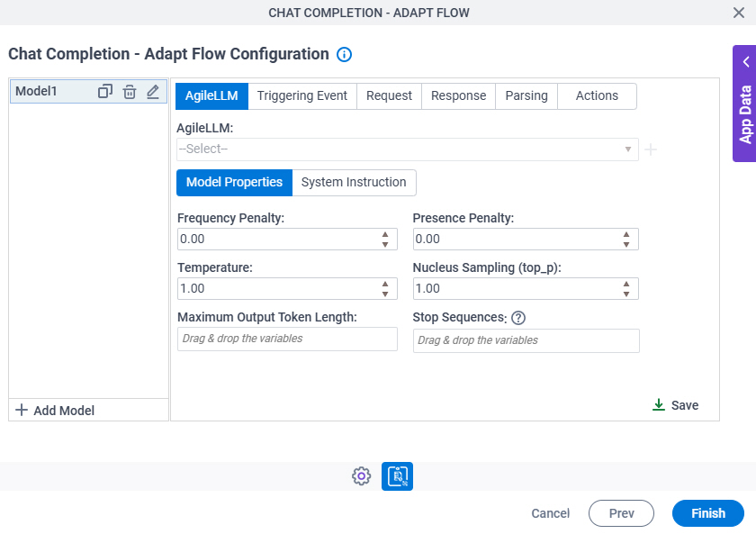The height and width of the screenshot is (534, 756).
Task: Copy Model1 using the duplicate icon
Action: pos(105,91)
